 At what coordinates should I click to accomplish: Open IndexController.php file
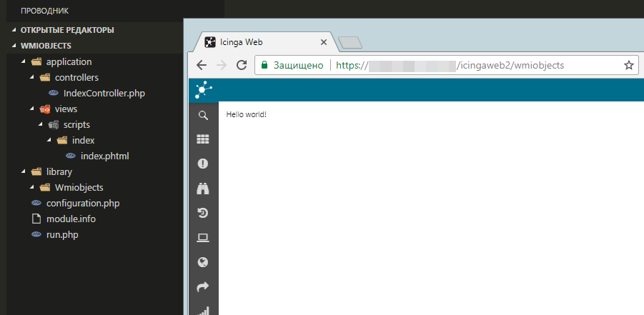pos(104,93)
